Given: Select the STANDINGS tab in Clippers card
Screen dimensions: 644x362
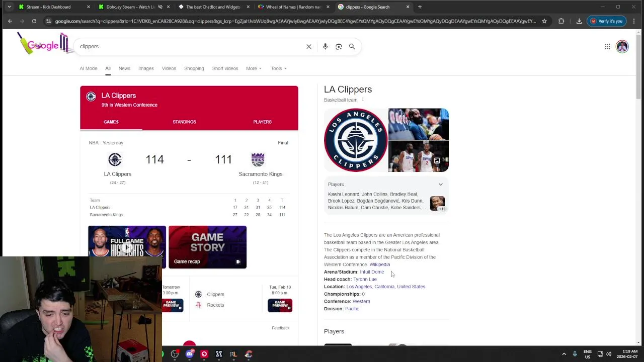Looking at the screenshot, I should tap(184, 122).
